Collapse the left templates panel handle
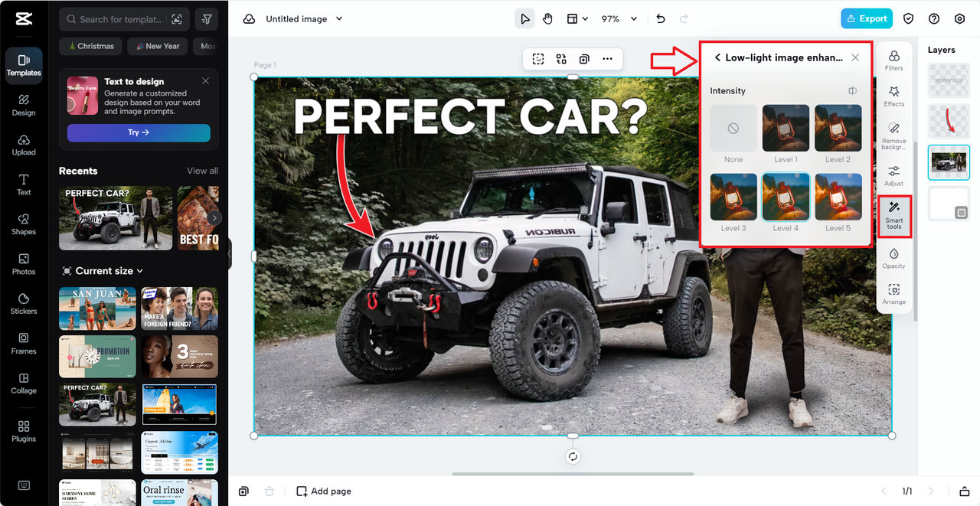 pos(229,253)
